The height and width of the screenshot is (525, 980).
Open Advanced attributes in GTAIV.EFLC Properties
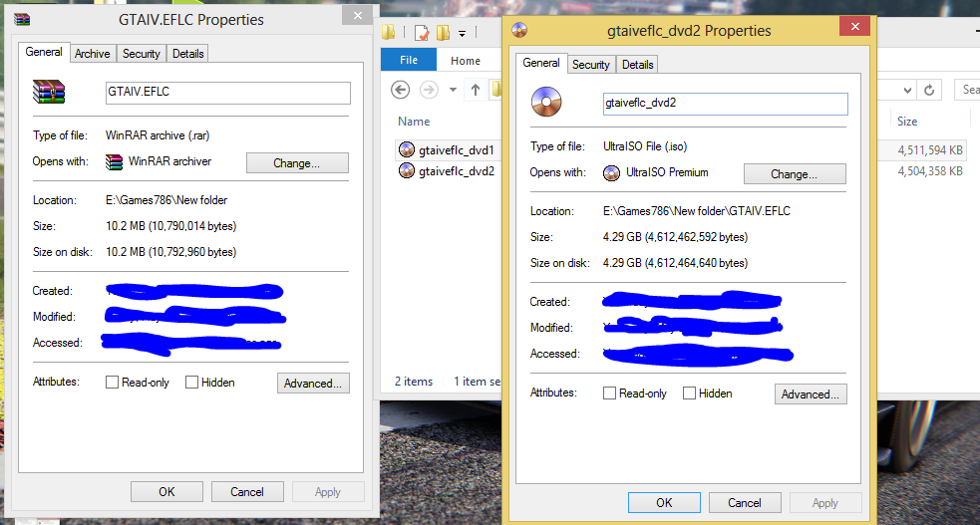313,384
